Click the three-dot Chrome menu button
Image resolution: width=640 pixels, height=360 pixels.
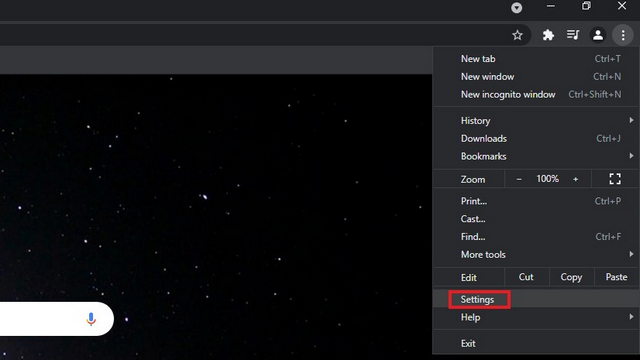point(623,35)
